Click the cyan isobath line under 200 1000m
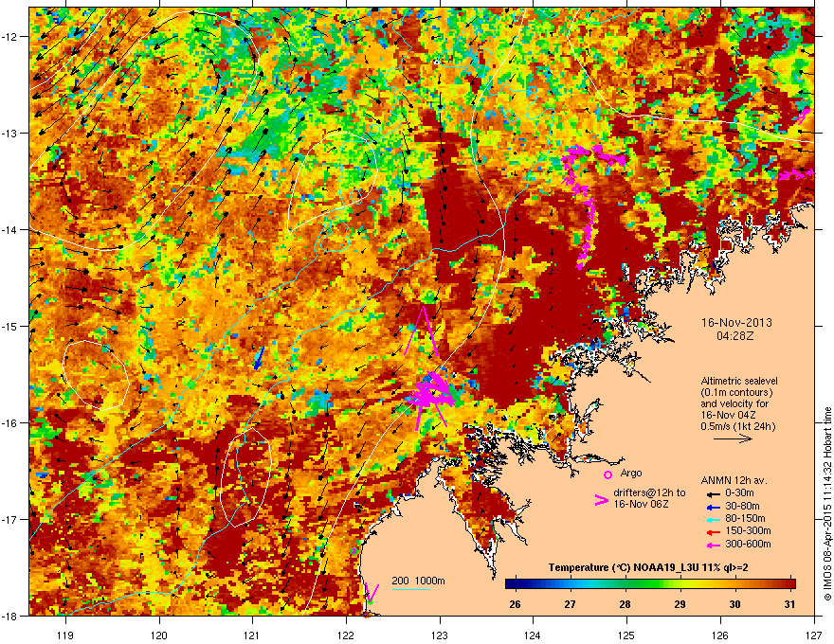 (411, 589)
